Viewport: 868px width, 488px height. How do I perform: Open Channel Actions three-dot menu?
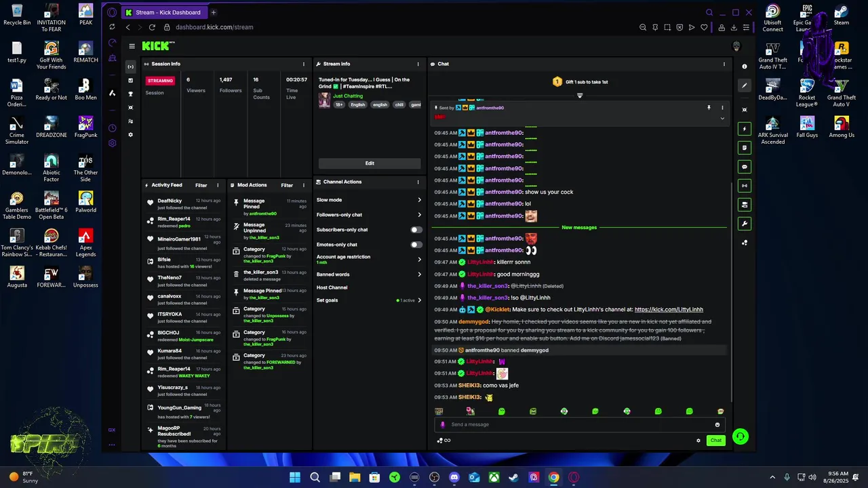tap(417, 182)
